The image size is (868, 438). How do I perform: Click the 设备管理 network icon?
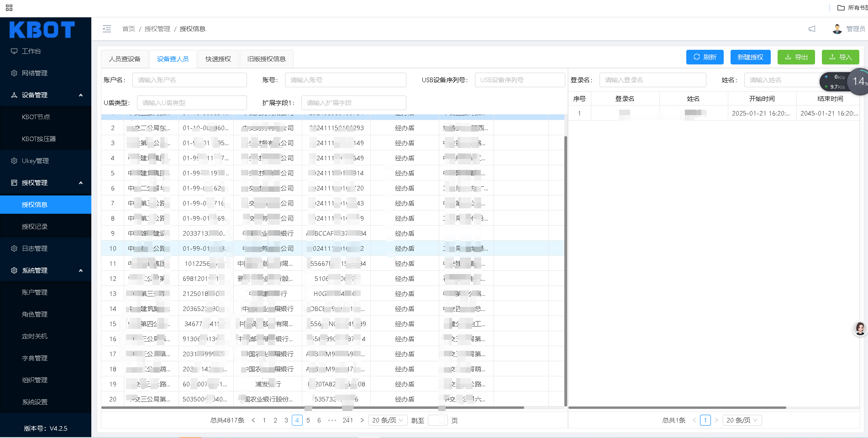tap(14, 95)
